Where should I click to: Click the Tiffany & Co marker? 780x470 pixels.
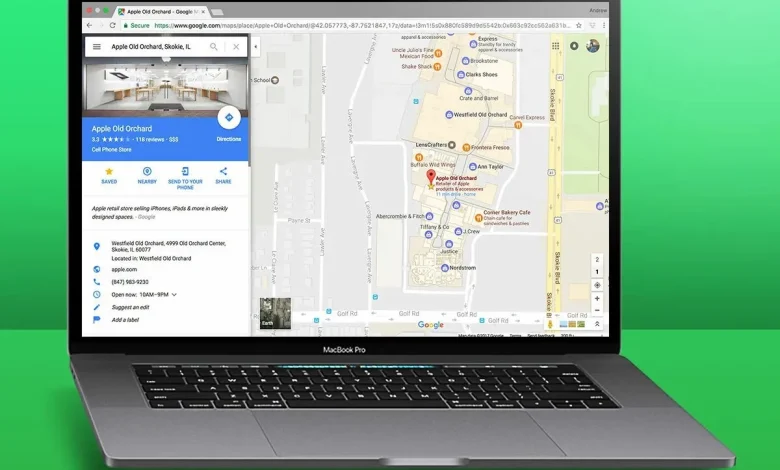click(428, 234)
